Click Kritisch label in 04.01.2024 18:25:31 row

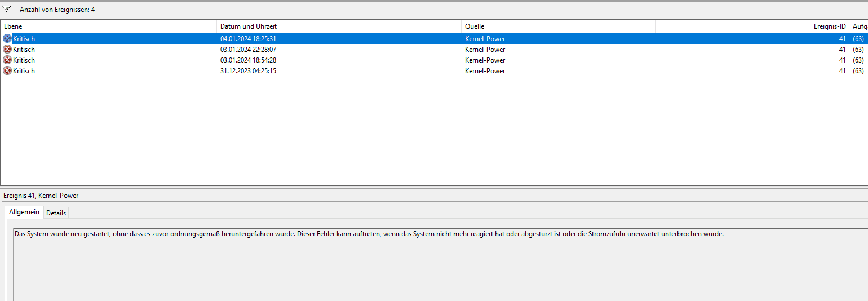pyautogui.click(x=24, y=39)
